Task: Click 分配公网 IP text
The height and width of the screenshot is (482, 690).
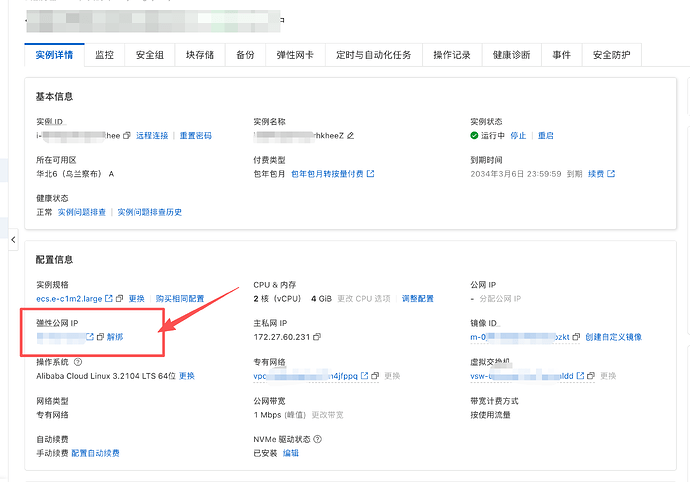Action: click(x=500, y=298)
